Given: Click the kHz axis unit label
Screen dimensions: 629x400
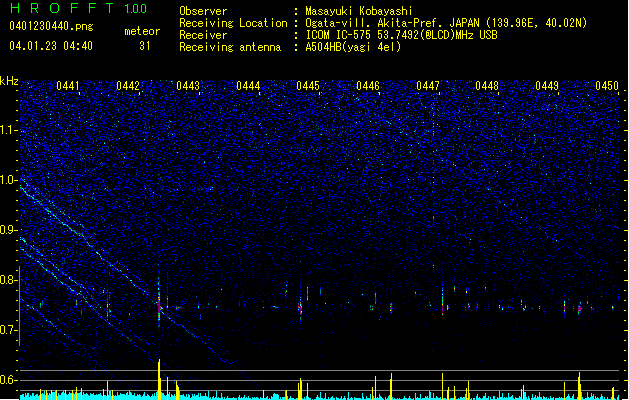Looking at the screenshot, I should click(x=9, y=81).
